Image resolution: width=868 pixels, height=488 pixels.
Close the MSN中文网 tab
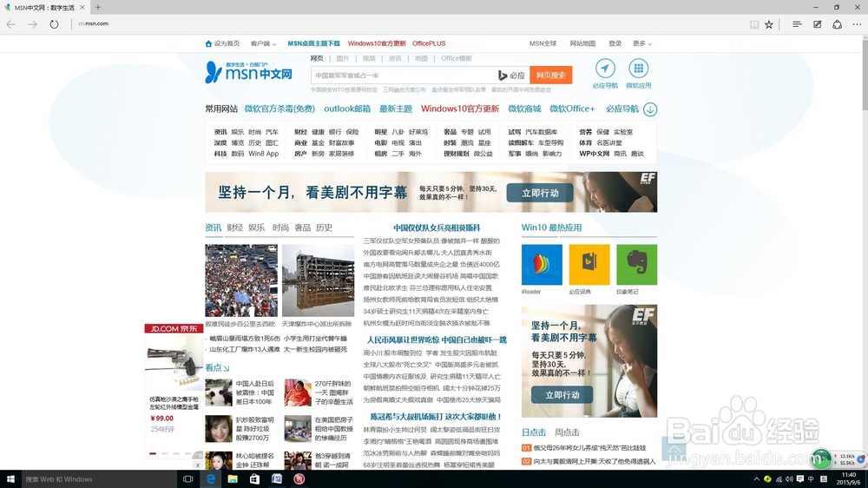pos(82,7)
